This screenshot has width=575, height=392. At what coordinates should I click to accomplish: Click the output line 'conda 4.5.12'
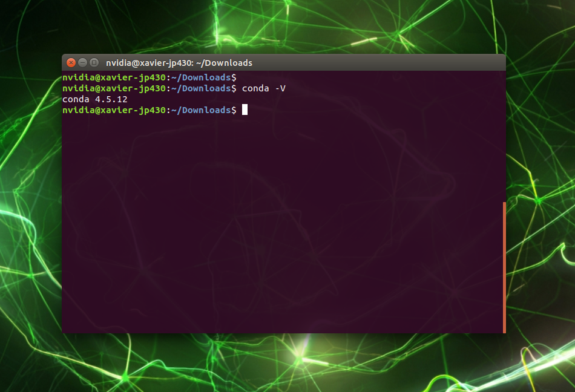tap(94, 99)
